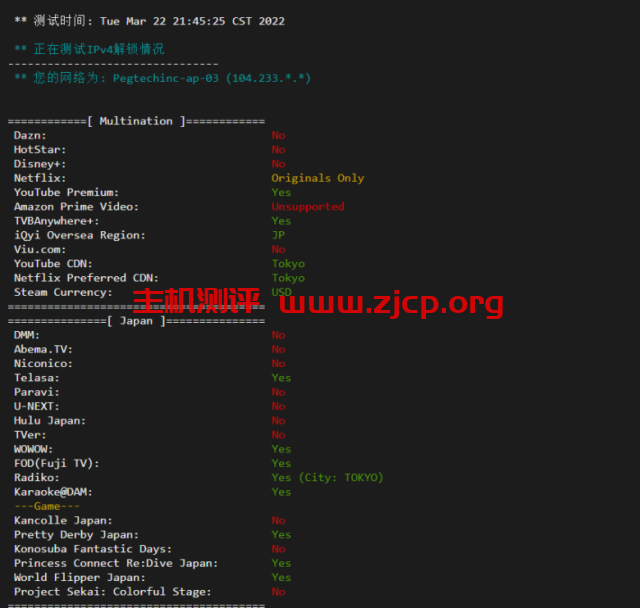Click the No result for Viu.com

pyautogui.click(x=278, y=249)
